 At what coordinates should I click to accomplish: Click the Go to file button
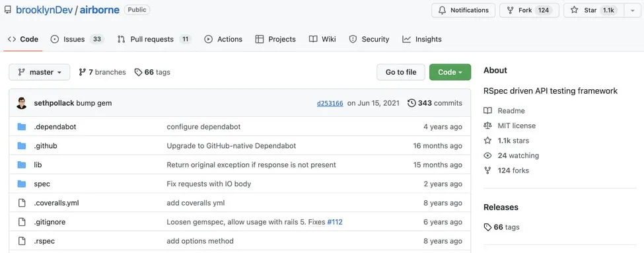401,72
